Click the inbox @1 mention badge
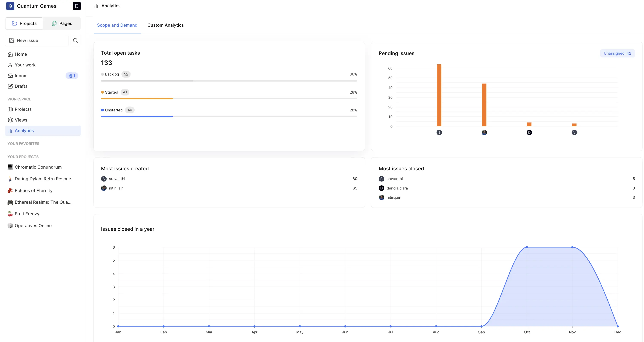 [72, 76]
